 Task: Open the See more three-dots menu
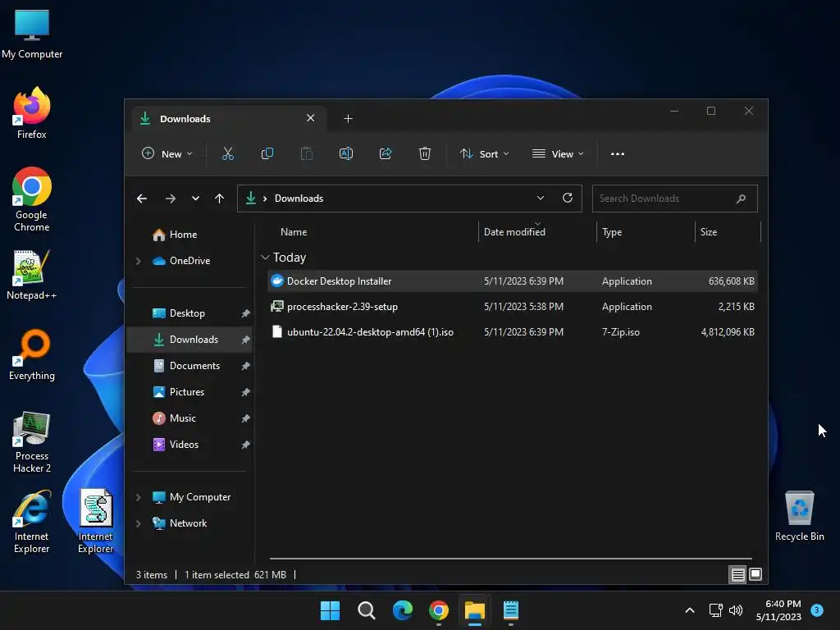[x=617, y=153]
